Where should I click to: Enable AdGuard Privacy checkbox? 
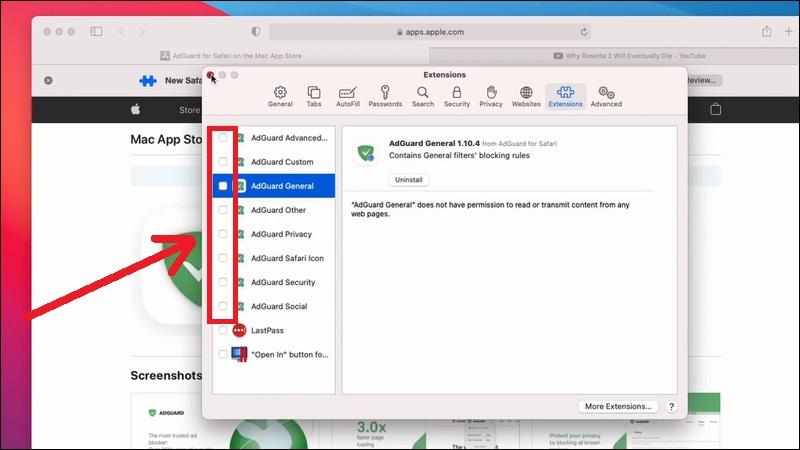pos(223,234)
